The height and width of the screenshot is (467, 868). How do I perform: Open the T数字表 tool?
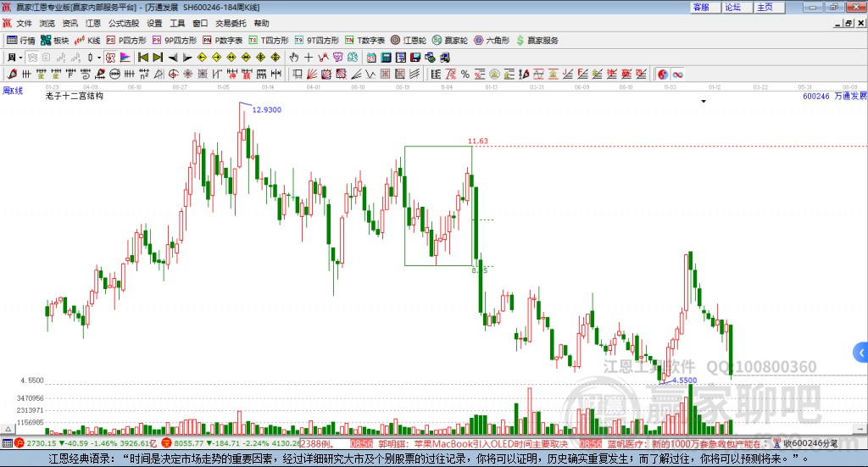364,41
